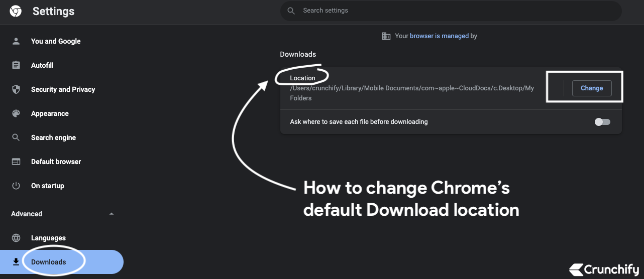
Task: Click the Chrome logo beside Settings
Action: (x=16, y=11)
